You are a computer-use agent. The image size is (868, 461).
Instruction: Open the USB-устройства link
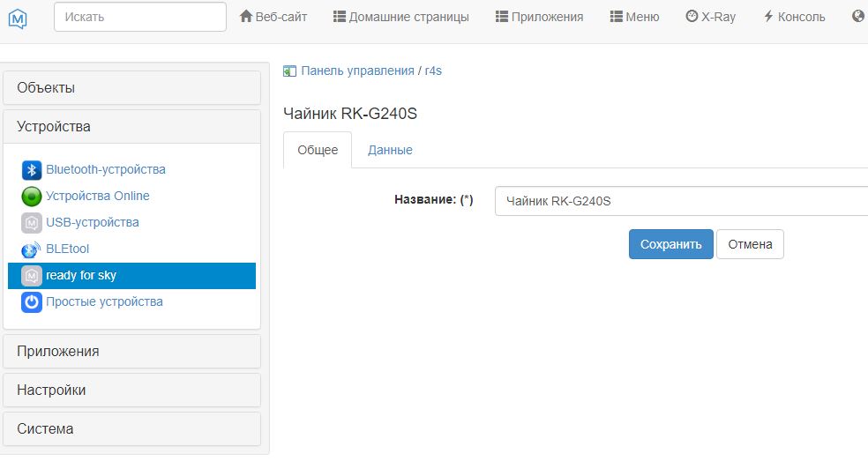(93, 222)
